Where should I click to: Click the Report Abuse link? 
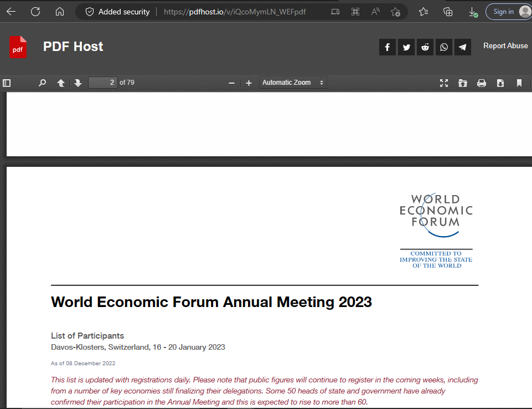(x=505, y=46)
